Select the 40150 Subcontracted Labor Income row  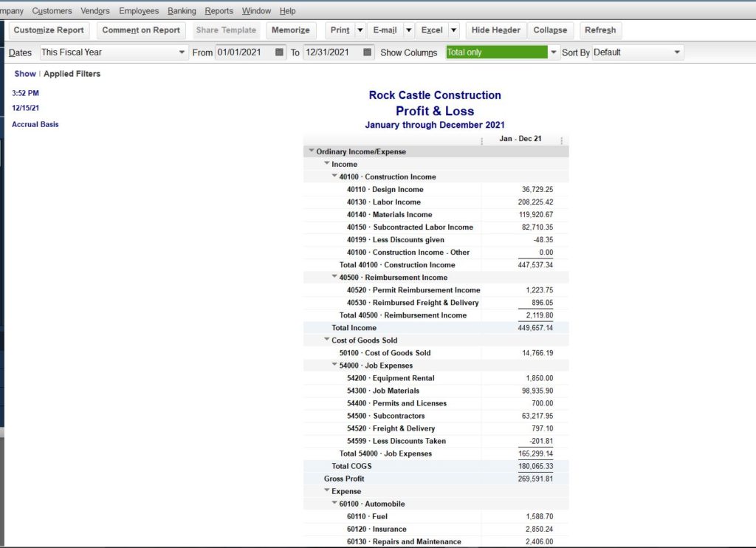click(x=436, y=227)
